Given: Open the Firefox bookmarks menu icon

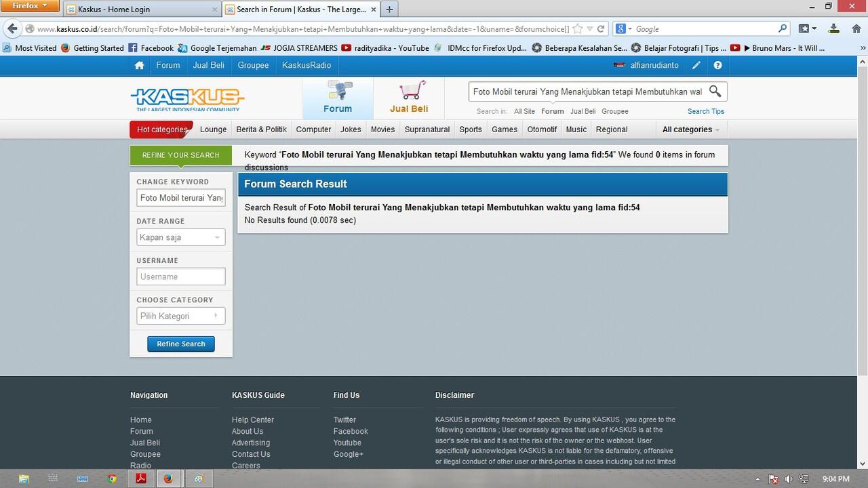Looking at the screenshot, I should (x=807, y=29).
